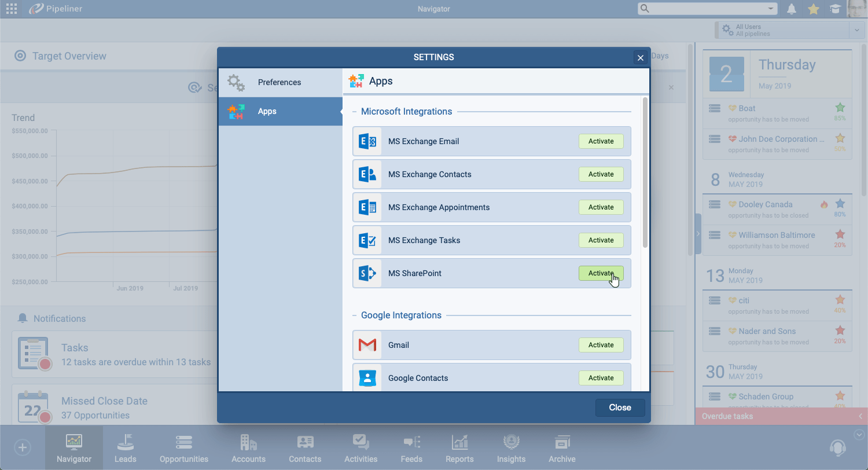Expand the All Users pipelines dropdown
This screenshot has width=868, height=470.
[x=856, y=30]
